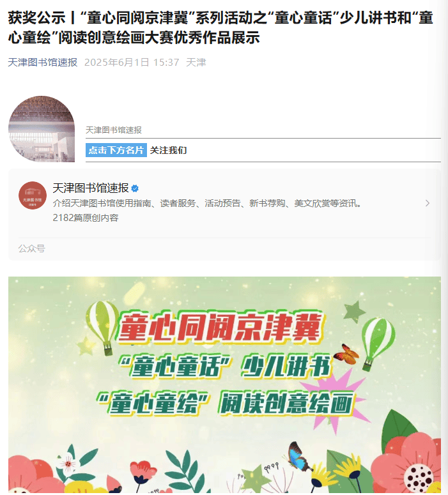Click the 天津 location text
Image resolution: width=448 pixels, height=495 pixels.
(196, 62)
